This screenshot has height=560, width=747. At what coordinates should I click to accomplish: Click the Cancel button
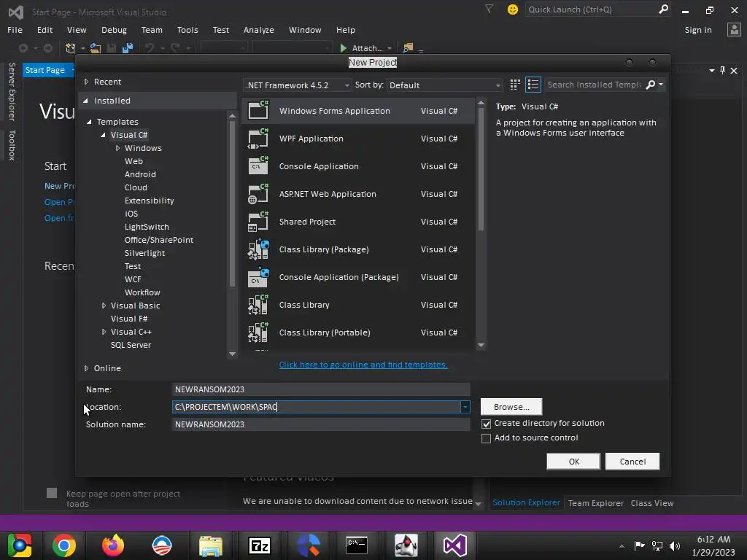pyautogui.click(x=632, y=462)
